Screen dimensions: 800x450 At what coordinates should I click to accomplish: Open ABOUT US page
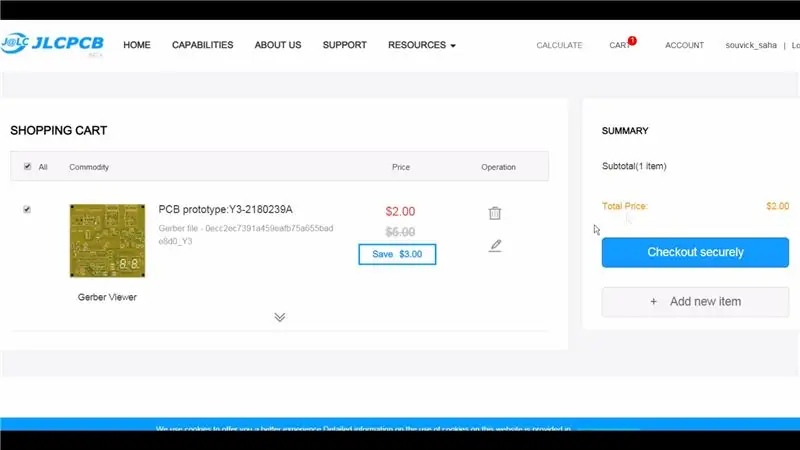pyautogui.click(x=278, y=45)
